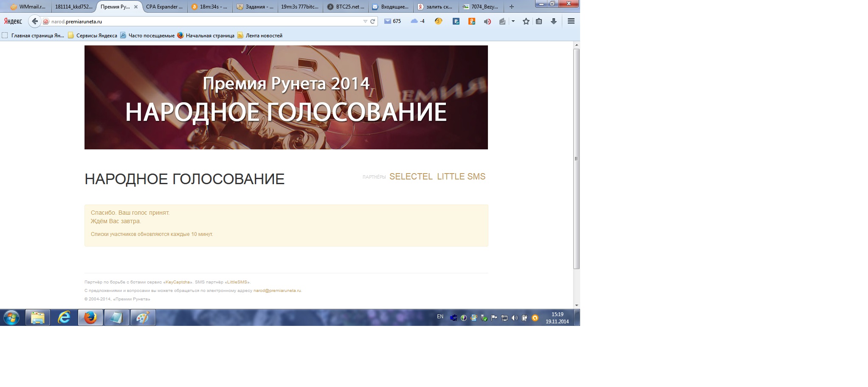
Task: Click the orange coin toolbar icon
Action: (439, 21)
